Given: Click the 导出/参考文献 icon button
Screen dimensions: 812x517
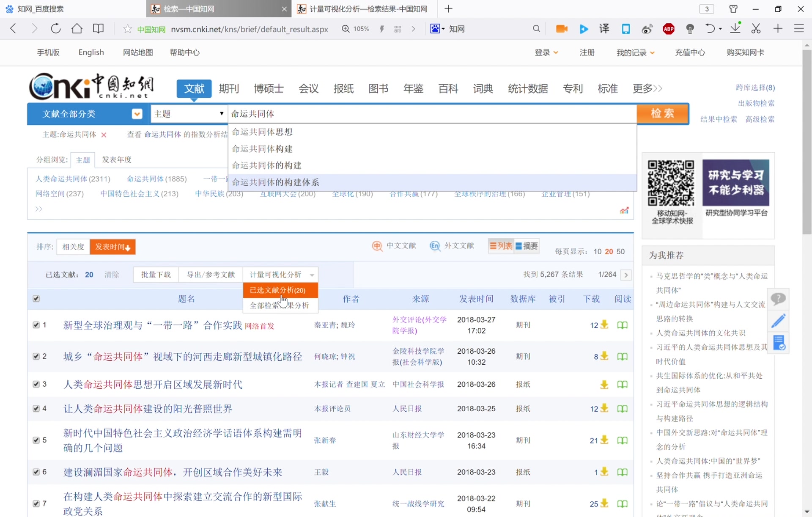Looking at the screenshot, I should pyautogui.click(x=212, y=274).
